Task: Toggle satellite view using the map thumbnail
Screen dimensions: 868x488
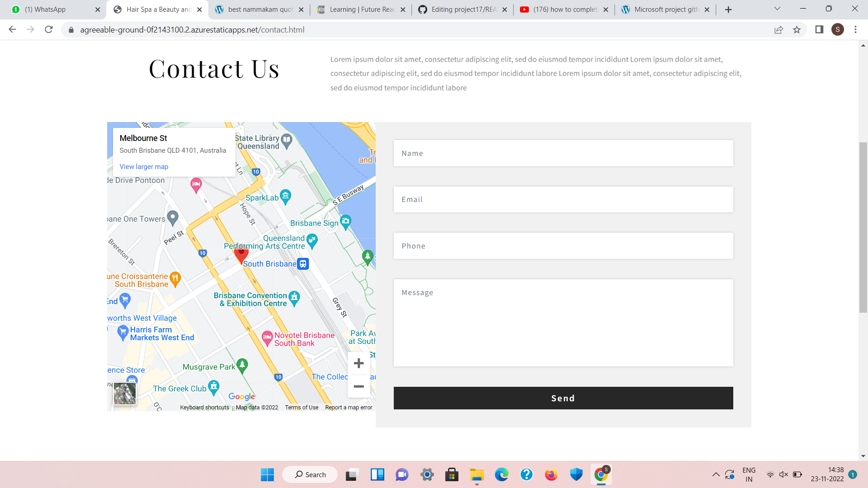Action: coord(124,394)
